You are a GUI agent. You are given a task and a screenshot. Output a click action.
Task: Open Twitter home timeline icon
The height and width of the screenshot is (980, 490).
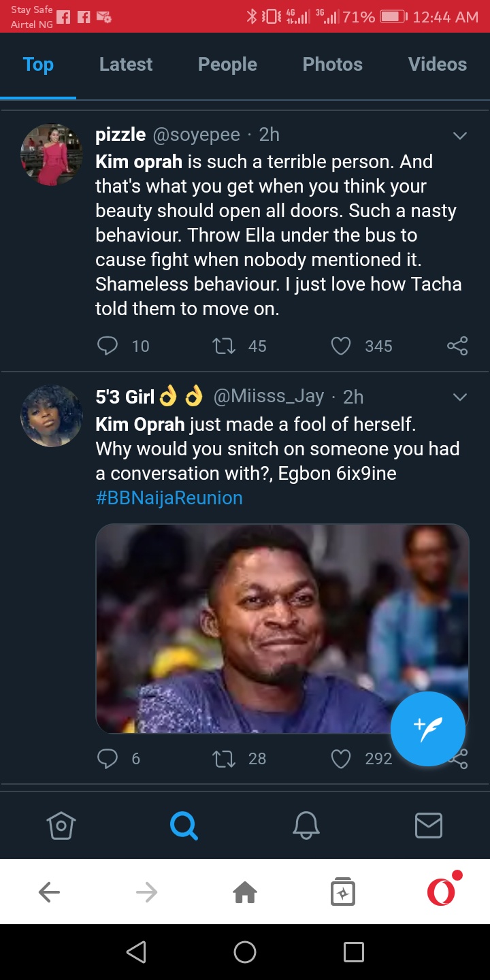tap(61, 826)
